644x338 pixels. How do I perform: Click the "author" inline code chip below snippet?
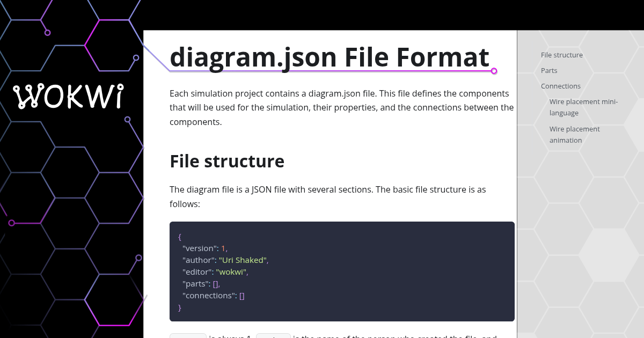click(x=273, y=336)
